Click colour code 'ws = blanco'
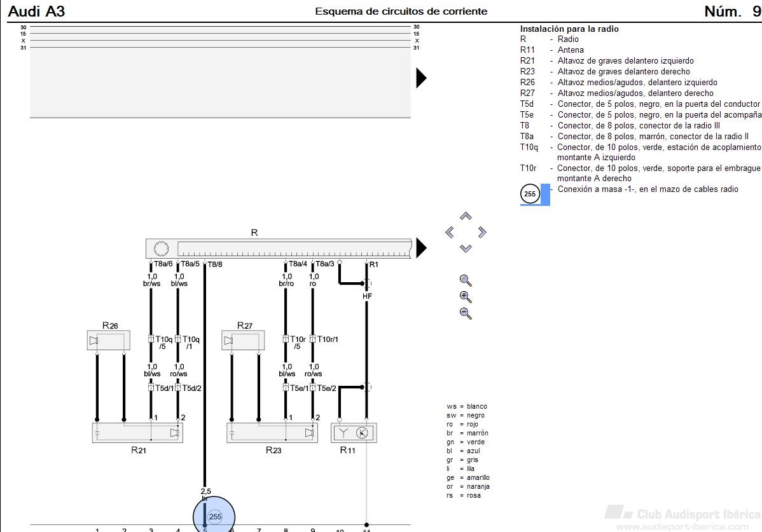The image size is (762, 532). tap(466, 406)
